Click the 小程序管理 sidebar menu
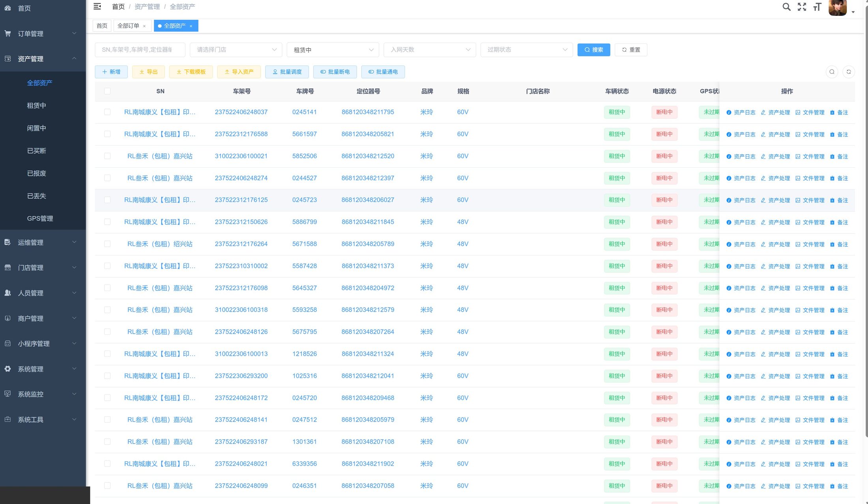This screenshot has width=868, height=504. 43,343
